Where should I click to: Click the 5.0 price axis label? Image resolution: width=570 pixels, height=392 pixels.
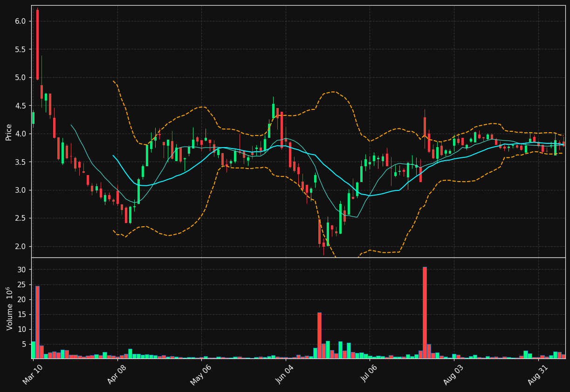pos(20,77)
